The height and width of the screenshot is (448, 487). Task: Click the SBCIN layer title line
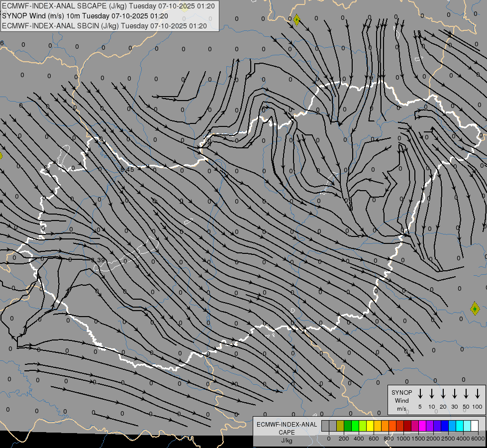tap(104, 25)
